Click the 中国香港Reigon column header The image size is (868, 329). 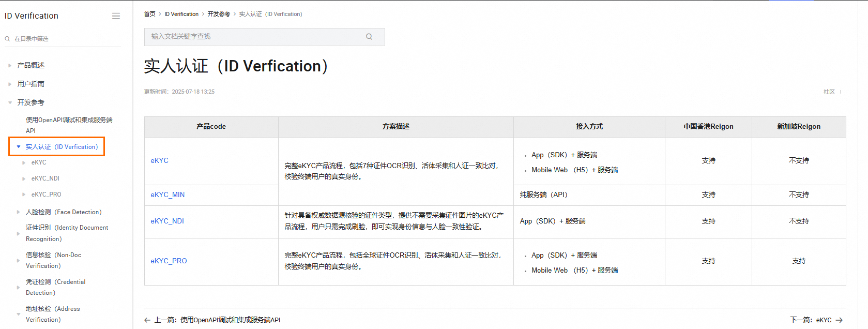coord(708,127)
